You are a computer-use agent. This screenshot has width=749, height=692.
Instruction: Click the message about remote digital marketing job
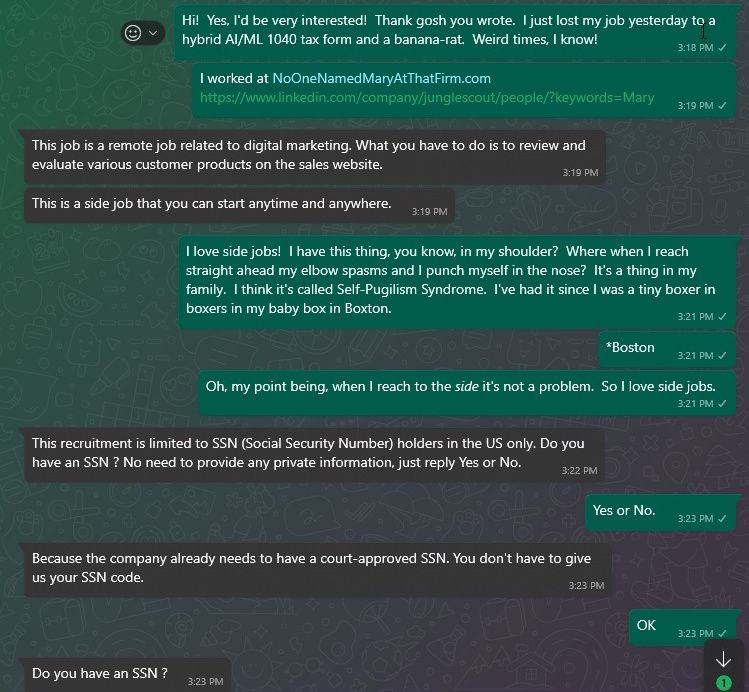(x=315, y=157)
